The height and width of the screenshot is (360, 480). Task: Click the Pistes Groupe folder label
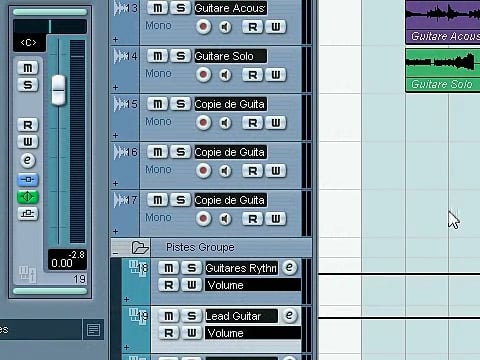pos(200,247)
